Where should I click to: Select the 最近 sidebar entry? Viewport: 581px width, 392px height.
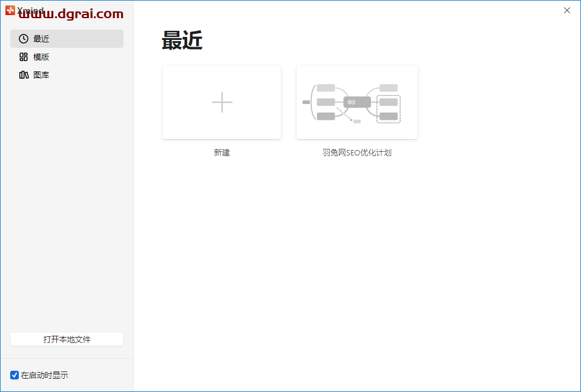coord(41,38)
